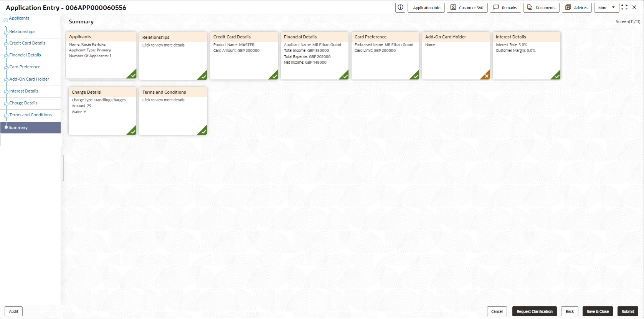Click step circle beside Terms and Conditions
The image size is (644, 319).
[x=6, y=116]
